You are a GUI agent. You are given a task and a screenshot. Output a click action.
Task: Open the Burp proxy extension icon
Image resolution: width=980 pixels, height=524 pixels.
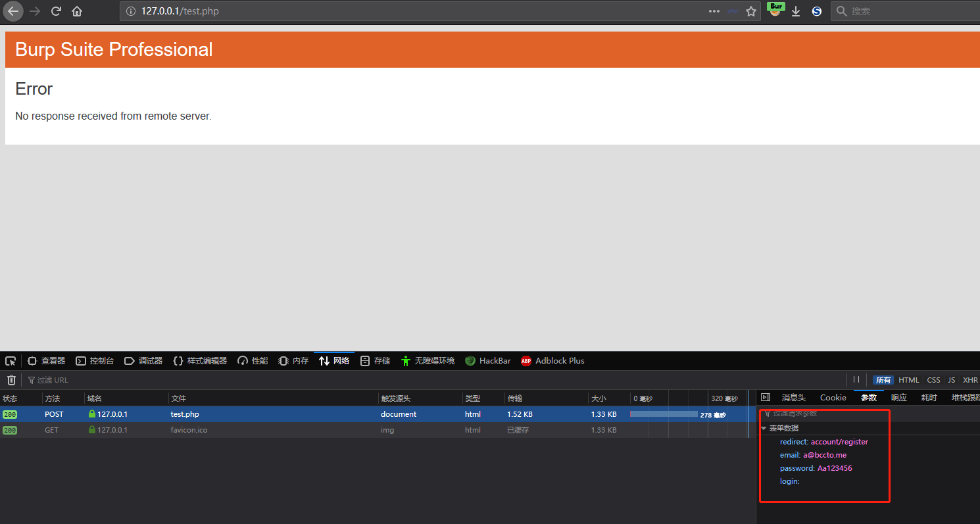(776, 9)
